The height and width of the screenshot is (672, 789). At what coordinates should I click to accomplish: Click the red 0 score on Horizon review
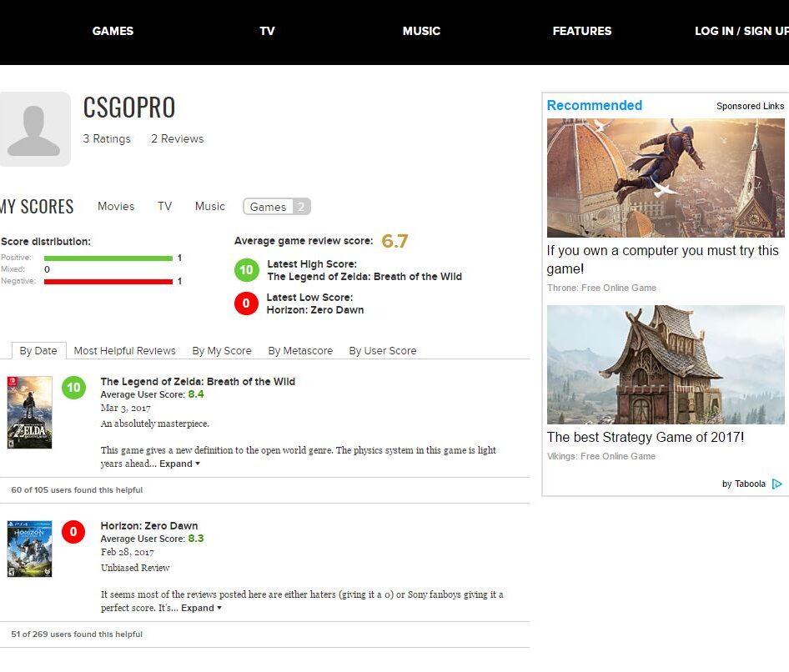(x=73, y=532)
